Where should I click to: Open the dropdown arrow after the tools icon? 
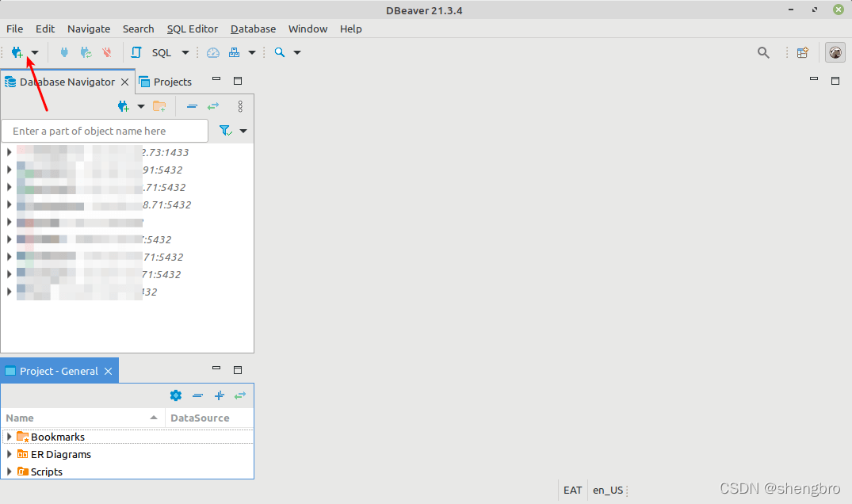[x=252, y=52]
